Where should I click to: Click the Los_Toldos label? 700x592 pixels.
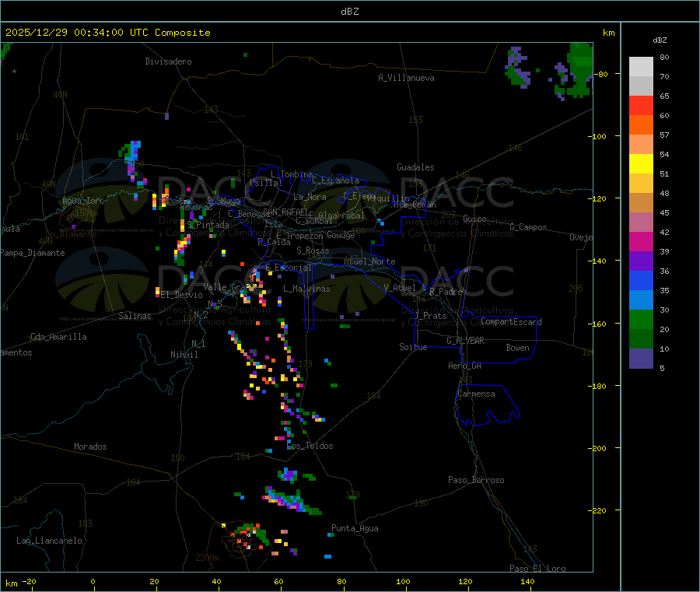pos(310,446)
